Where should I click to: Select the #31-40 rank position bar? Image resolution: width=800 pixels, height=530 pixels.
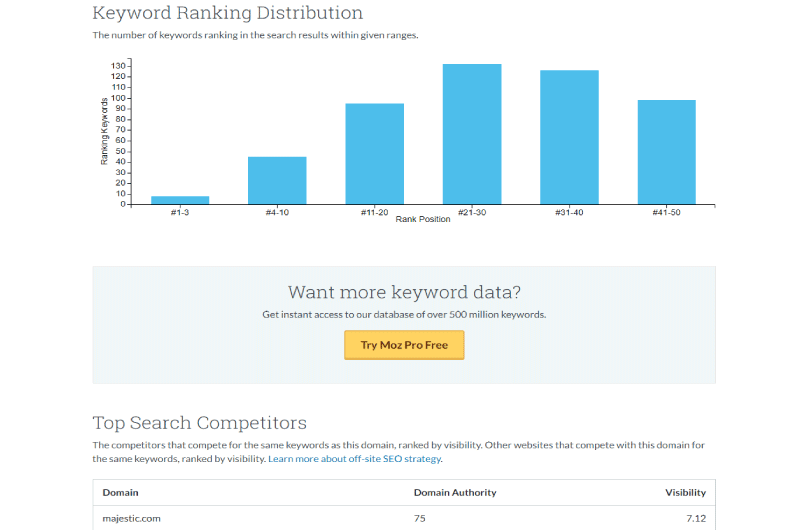569,137
